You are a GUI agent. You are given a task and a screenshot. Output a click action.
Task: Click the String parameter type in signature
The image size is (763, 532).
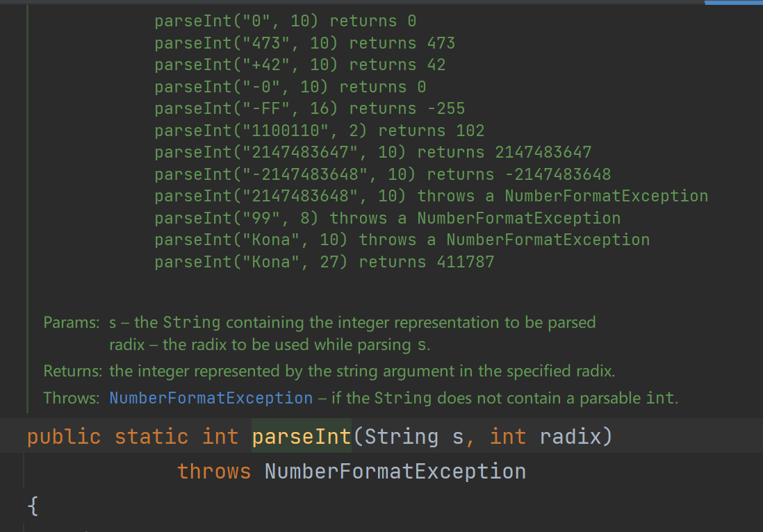[401, 437]
